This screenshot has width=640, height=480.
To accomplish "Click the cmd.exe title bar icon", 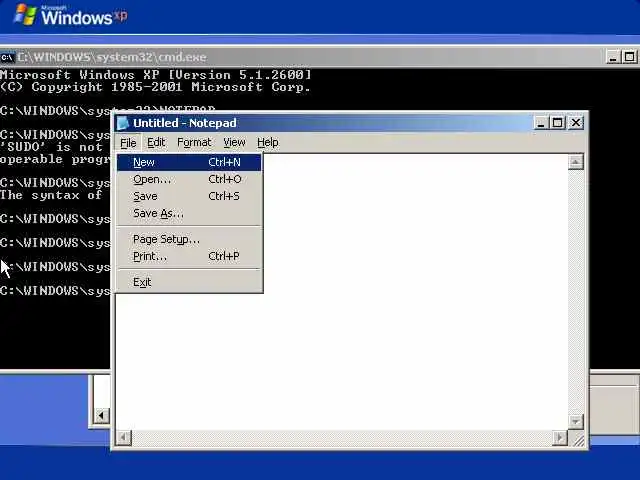I will point(7,57).
